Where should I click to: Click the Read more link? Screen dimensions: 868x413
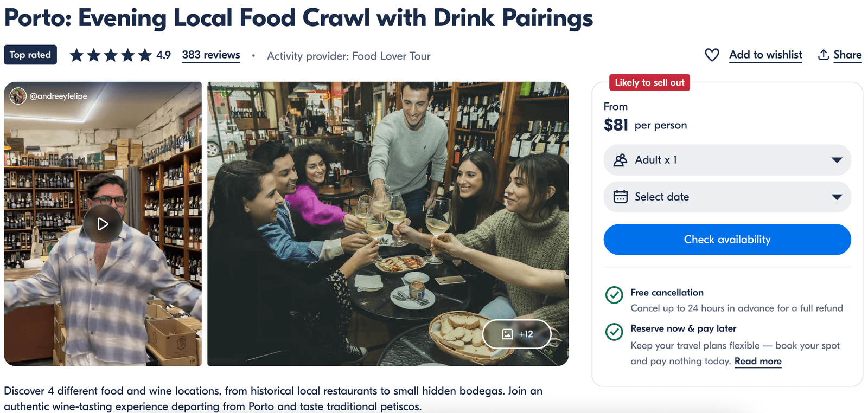tap(757, 361)
